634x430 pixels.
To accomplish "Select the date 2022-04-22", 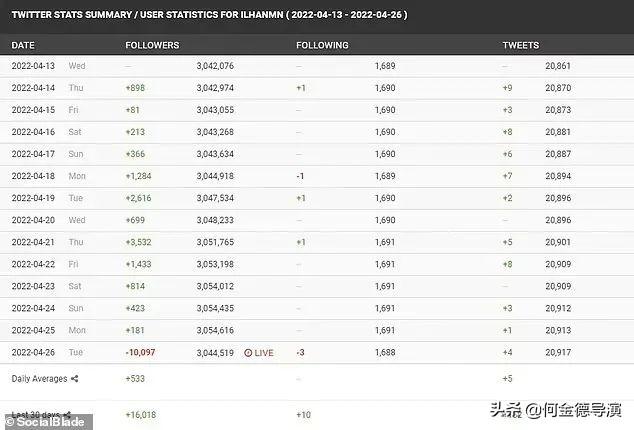I will coord(33,264).
